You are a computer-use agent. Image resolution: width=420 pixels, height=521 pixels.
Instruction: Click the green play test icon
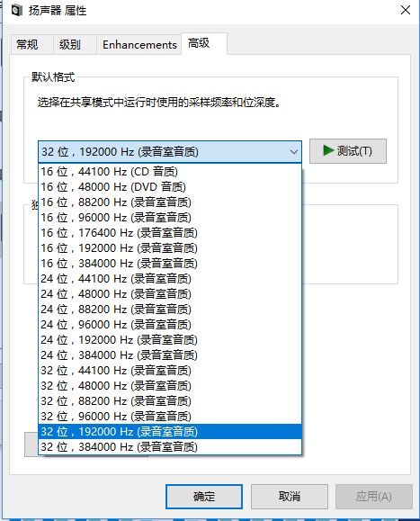coord(328,150)
